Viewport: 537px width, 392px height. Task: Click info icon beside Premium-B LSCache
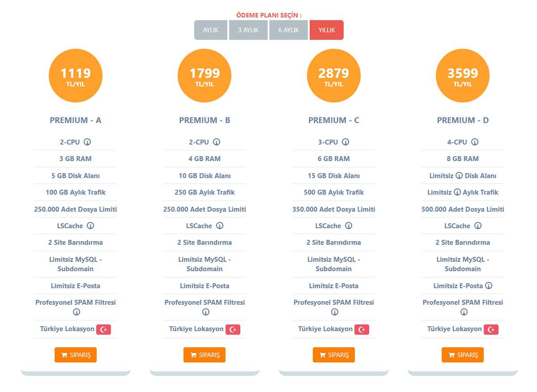tap(220, 226)
